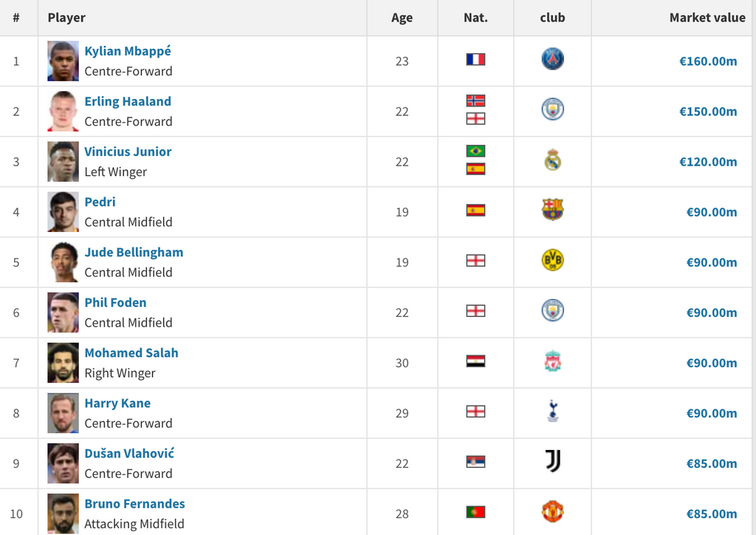Sort table by Market value header
The height and width of the screenshot is (535, 756).
[707, 18]
